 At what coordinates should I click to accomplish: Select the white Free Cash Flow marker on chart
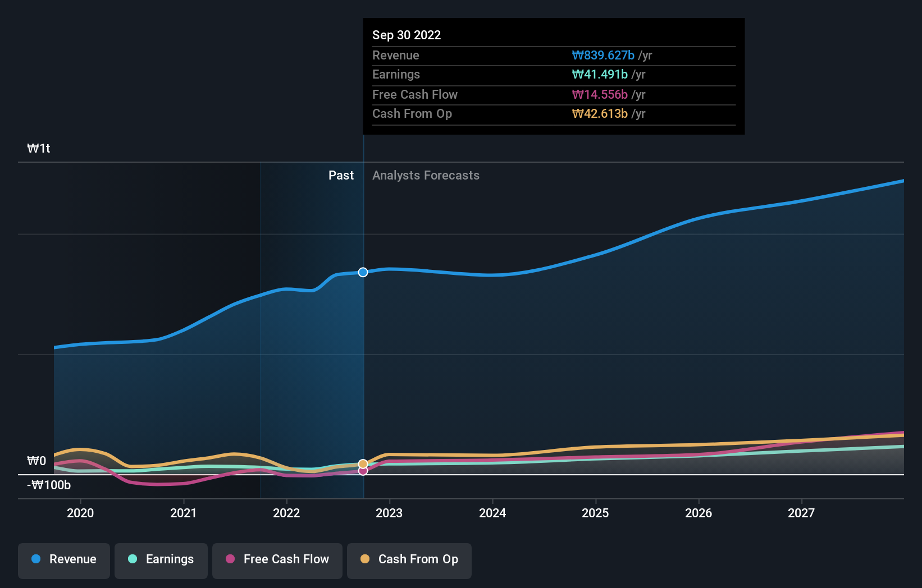[363, 471]
